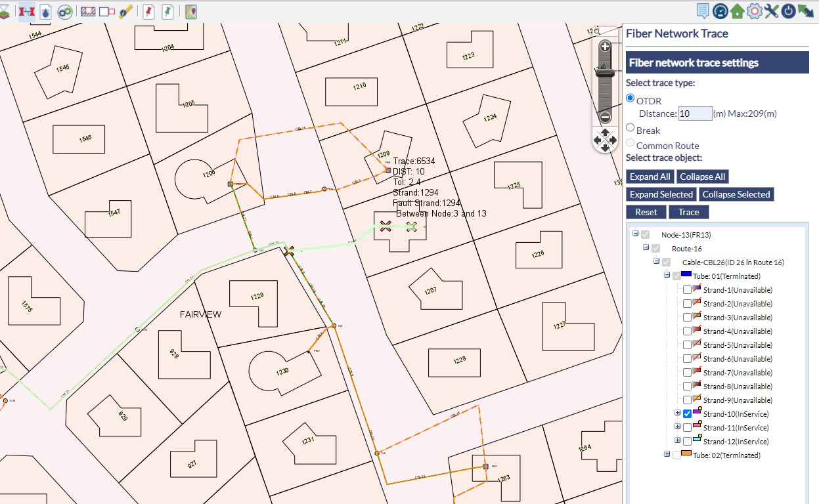Viewport: 819px width, 504px height.
Task: Click the power button icon
Action: [788, 11]
